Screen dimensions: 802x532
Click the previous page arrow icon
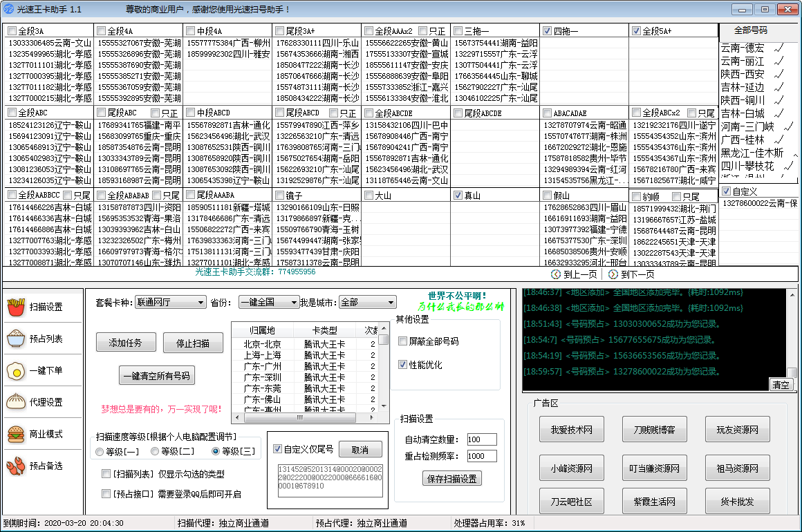point(556,274)
